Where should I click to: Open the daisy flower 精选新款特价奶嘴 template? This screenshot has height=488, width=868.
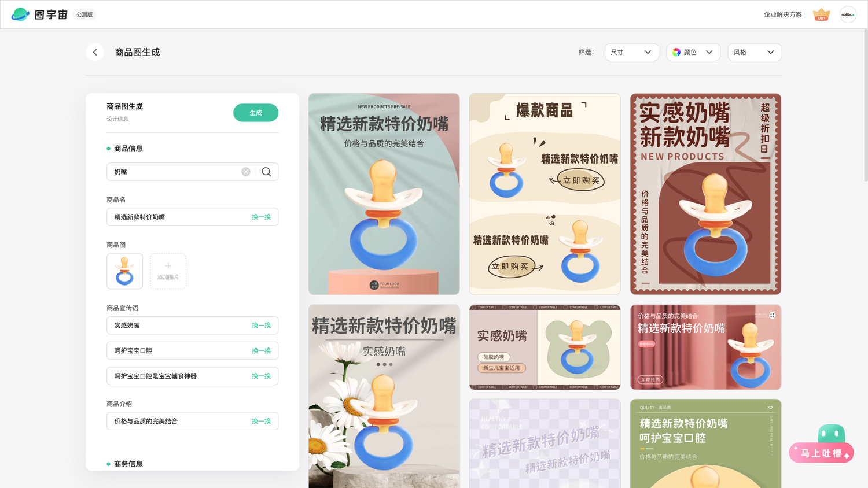(x=384, y=397)
